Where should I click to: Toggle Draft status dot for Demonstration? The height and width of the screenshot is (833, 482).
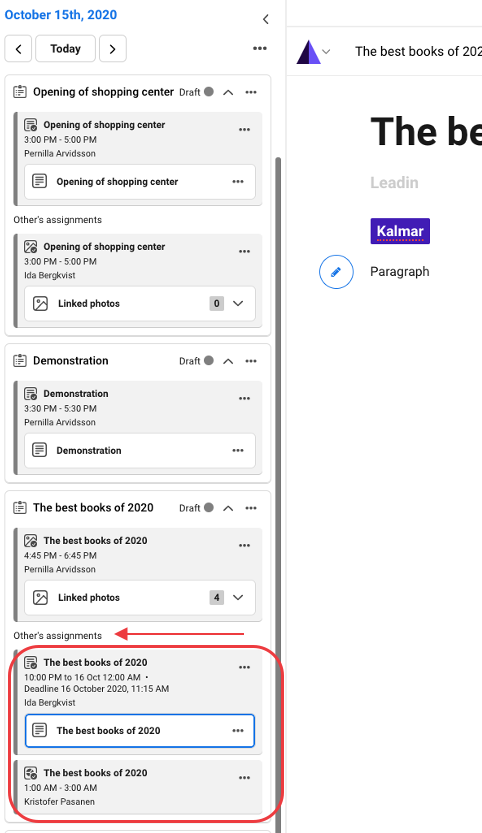[209, 361]
